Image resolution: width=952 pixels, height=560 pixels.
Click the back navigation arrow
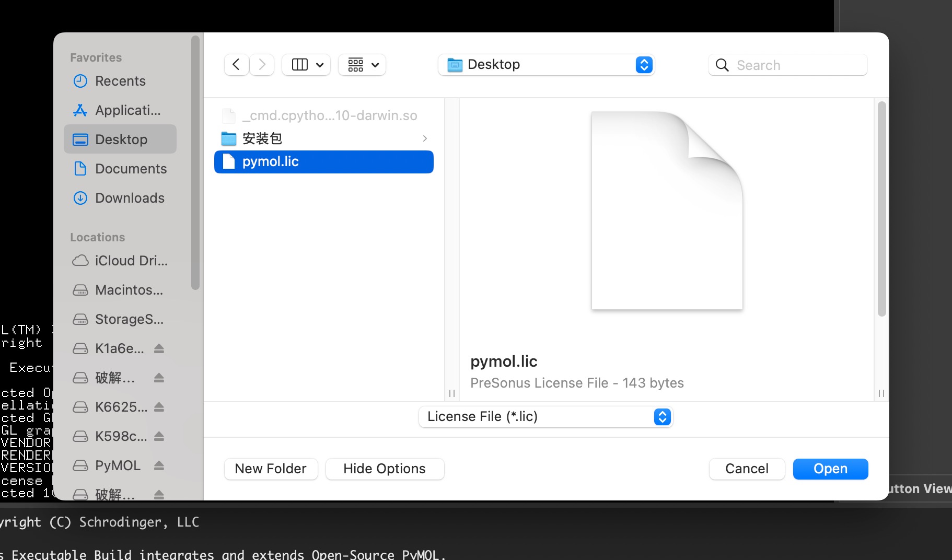click(236, 65)
